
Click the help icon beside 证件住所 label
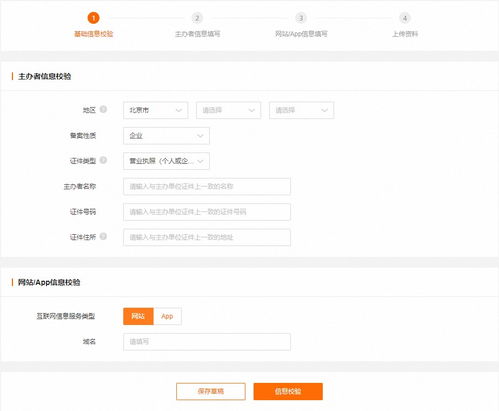point(103,236)
